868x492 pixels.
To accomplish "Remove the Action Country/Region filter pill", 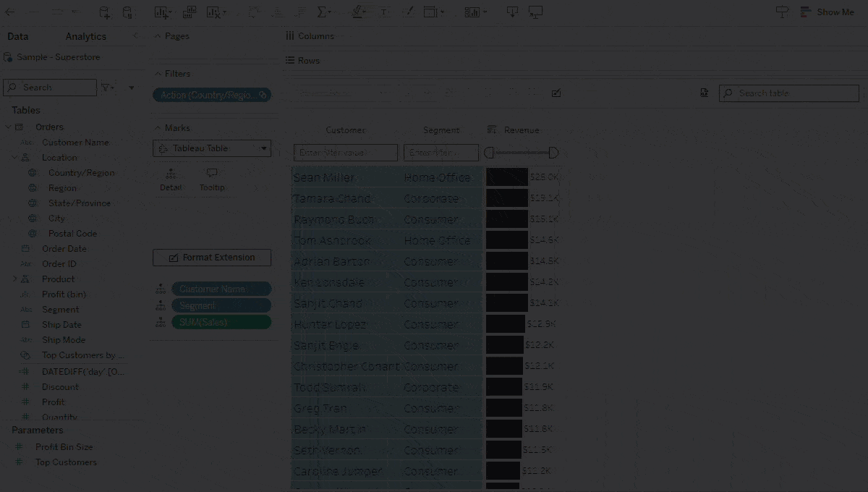I will (x=262, y=95).
